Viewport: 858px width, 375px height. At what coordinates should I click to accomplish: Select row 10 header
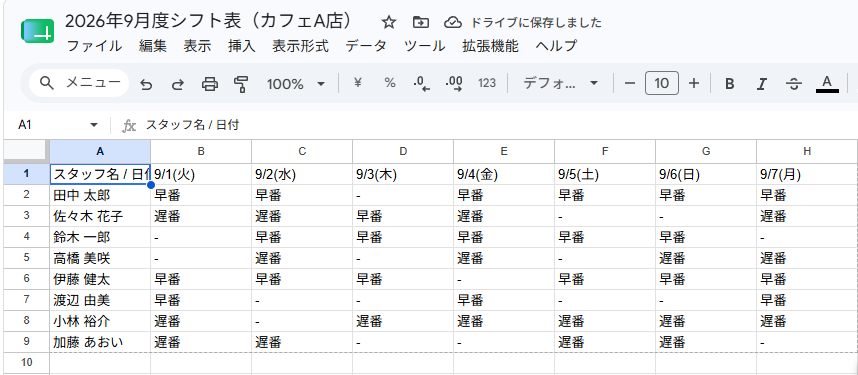click(27, 362)
